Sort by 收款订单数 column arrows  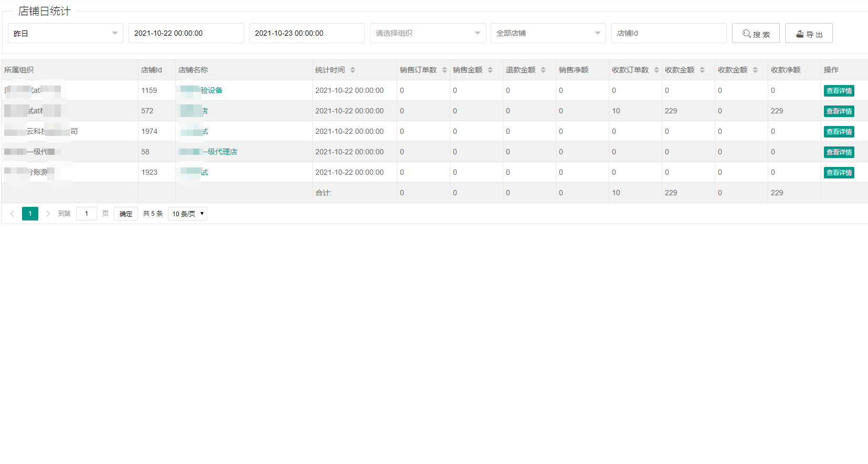coord(656,70)
